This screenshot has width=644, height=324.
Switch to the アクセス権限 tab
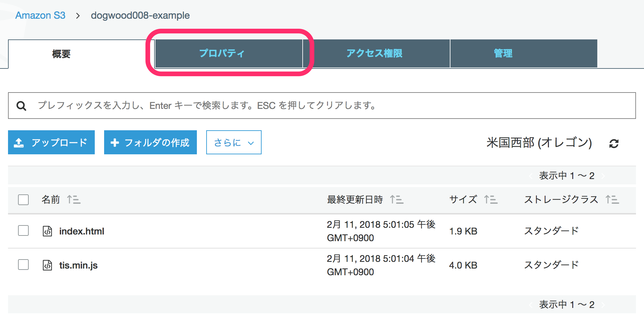coord(374,53)
